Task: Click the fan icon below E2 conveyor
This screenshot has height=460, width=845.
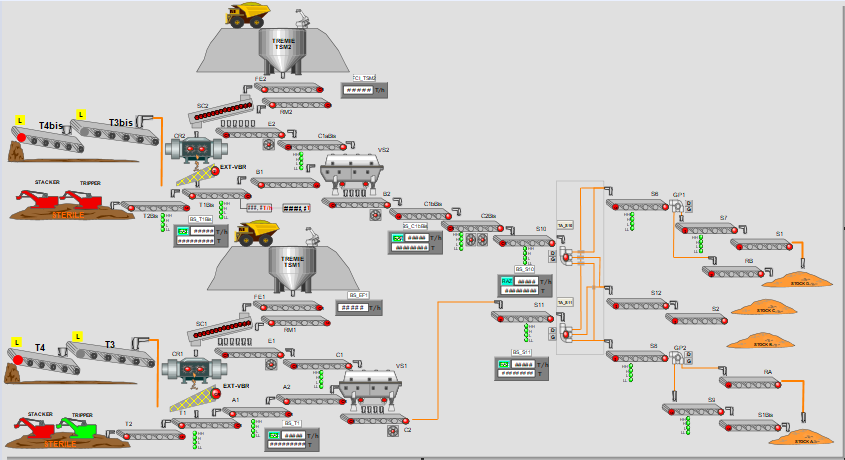Action: click(268, 144)
